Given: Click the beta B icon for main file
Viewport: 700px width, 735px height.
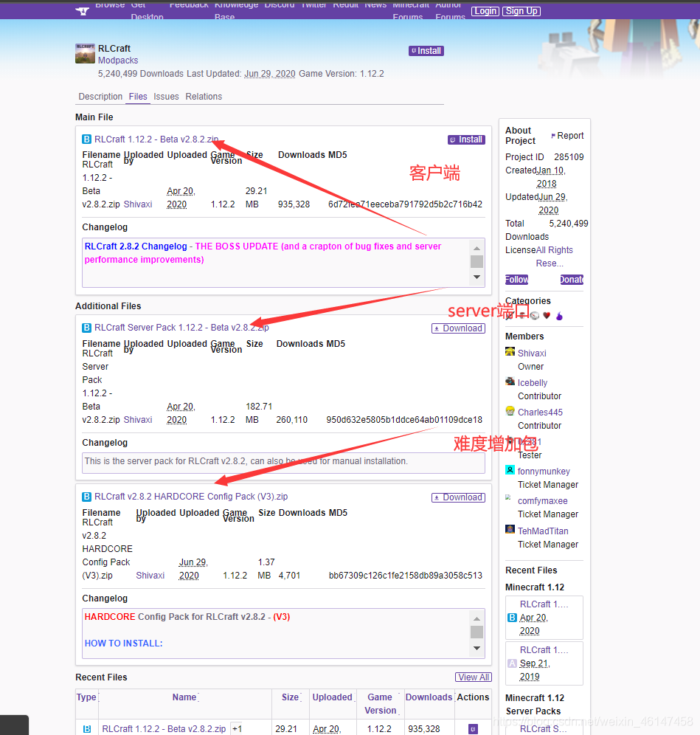Looking at the screenshot, I should point(87,139).
